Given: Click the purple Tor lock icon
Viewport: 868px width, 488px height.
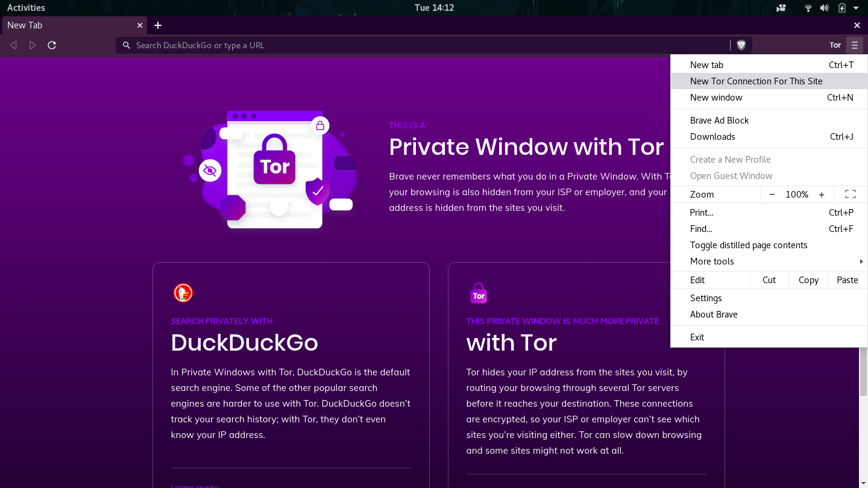Looking at the screenshot, I should (x=479, y=293).
